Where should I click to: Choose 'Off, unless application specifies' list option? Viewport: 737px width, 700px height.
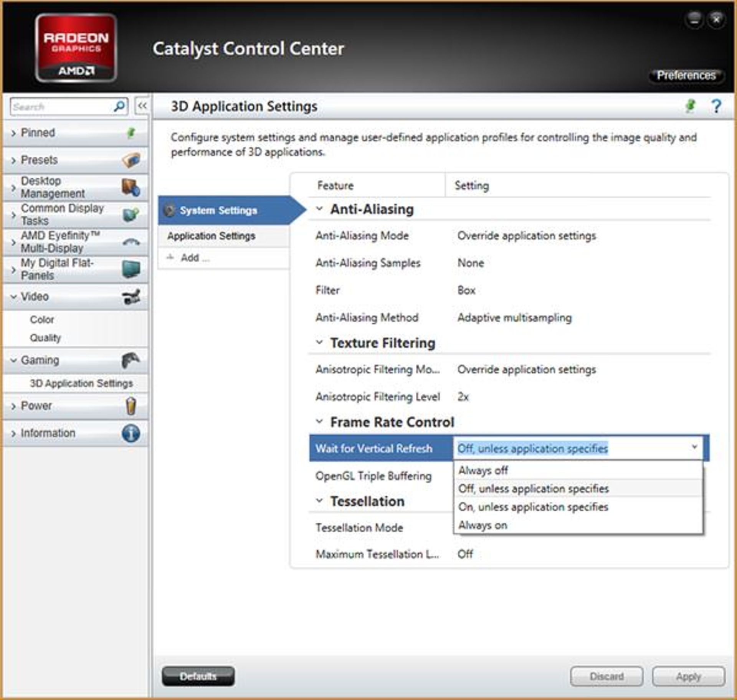coord(578,489)
